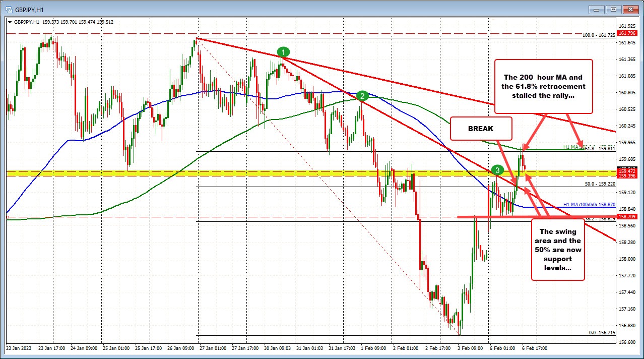This screenshot has width=644, height=359.
Task: Click the Fibonacci label 100.0 - 161.725
Action: 599,35
